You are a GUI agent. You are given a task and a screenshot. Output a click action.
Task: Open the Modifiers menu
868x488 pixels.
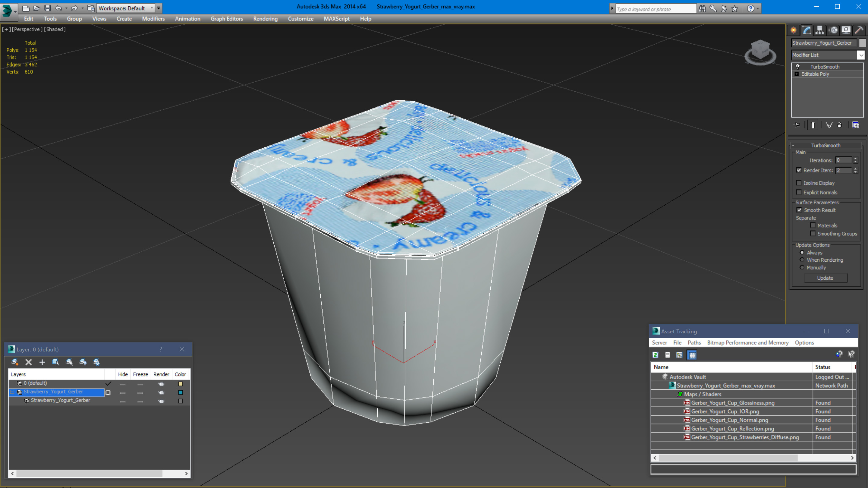153,18
